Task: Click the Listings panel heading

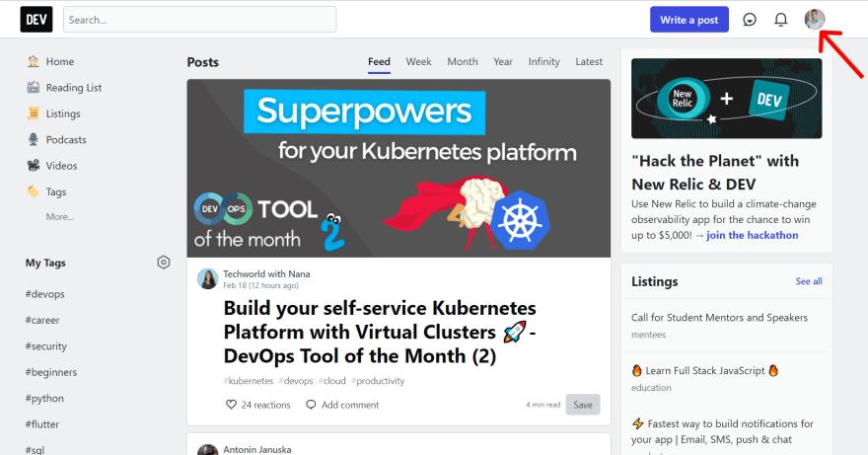Action: (x=654, y=281)
